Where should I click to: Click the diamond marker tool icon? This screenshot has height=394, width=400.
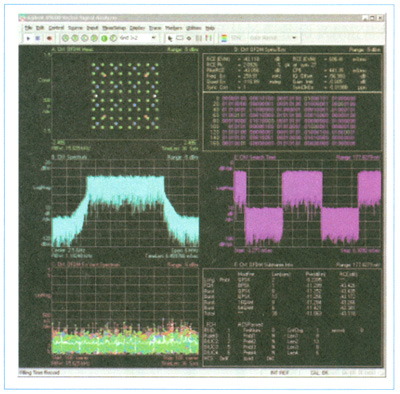tap(189, 38)
